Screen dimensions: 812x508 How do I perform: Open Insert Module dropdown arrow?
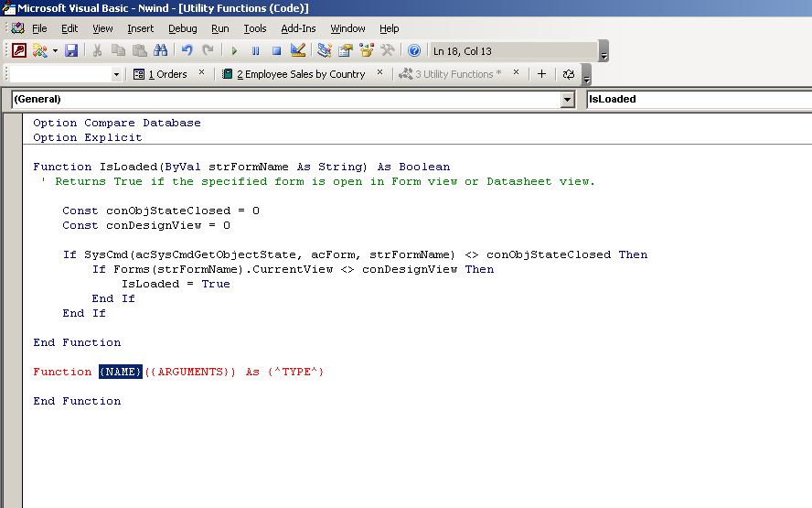point(55,51)
